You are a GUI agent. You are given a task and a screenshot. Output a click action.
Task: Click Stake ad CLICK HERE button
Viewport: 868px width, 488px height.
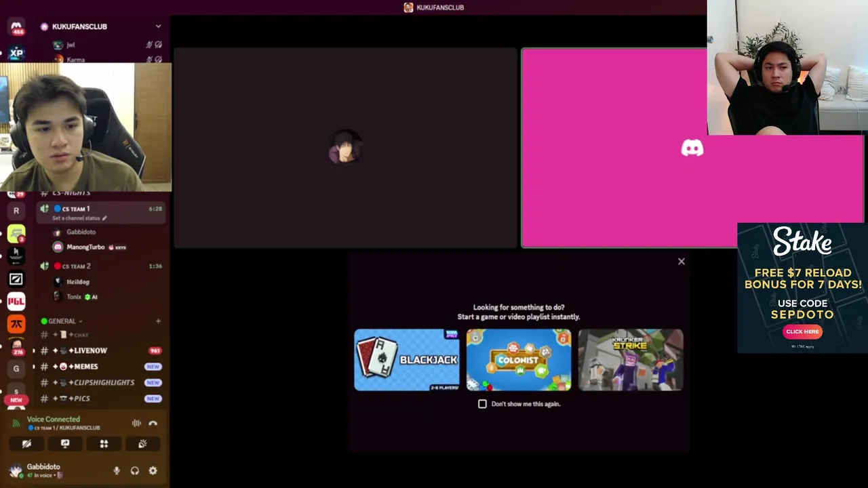pos(802,331)
